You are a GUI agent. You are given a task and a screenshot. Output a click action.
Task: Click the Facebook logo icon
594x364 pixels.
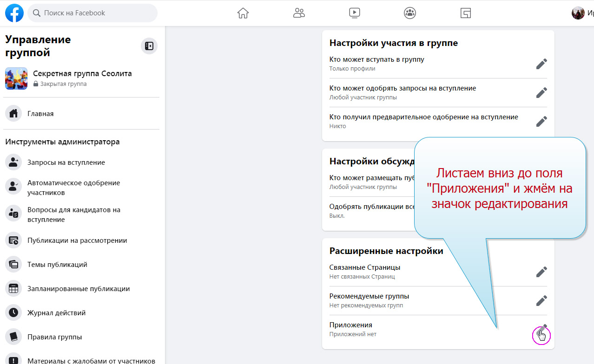click(x=14, y=13)
